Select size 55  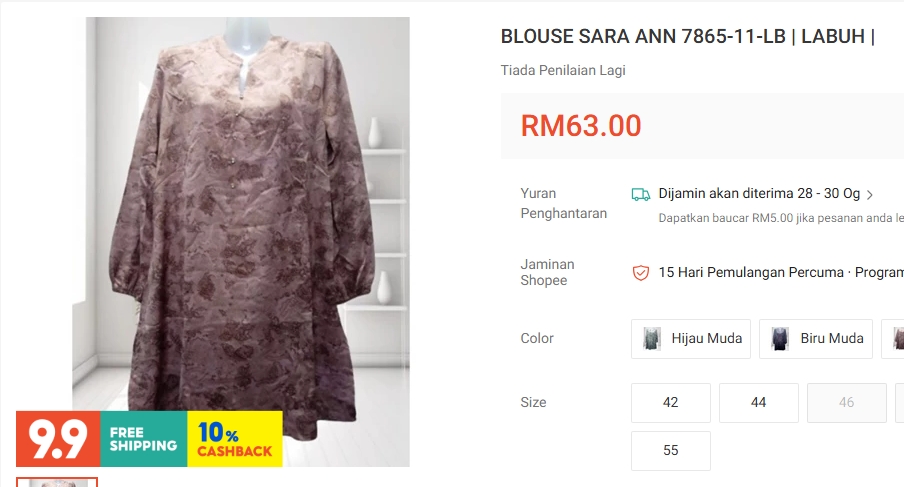(671, 451)
